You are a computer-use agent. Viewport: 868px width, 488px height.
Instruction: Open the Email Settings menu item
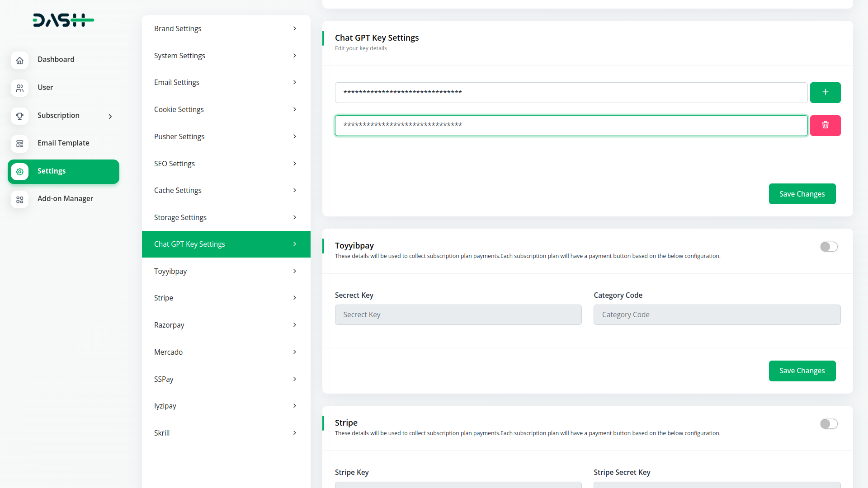[x=177, y=82]
